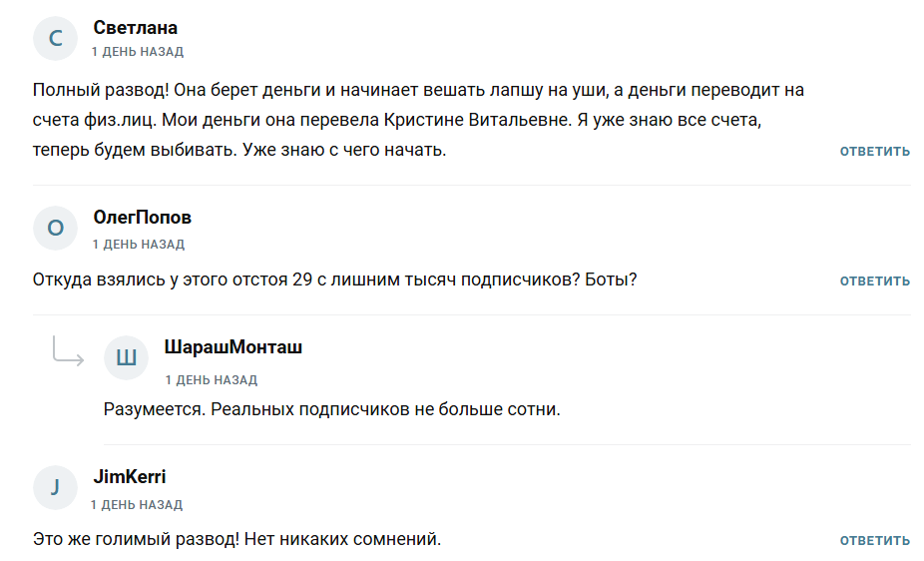Click the timestamp under JimKerri's name

138,505
